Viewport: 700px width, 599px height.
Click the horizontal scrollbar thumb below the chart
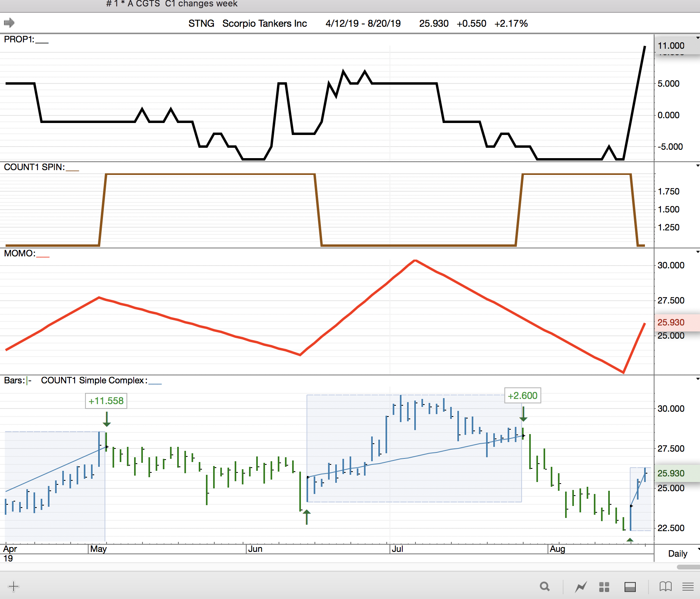click(688, 567)
